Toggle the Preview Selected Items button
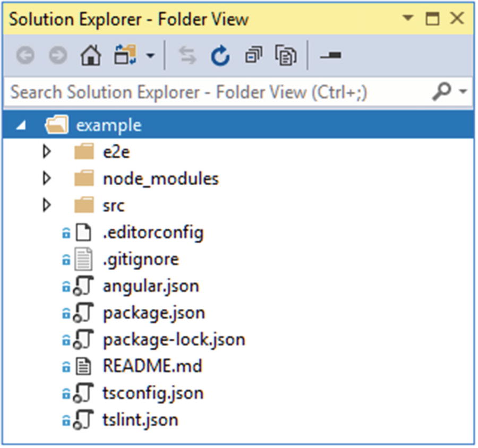Screen dimensions: 478x448 pos(331,56)
